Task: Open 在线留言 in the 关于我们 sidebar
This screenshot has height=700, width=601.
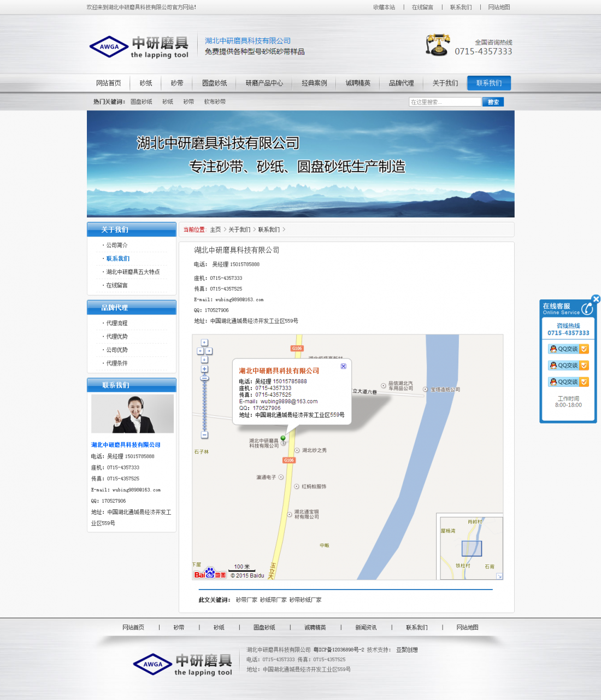Action: click(x=116, y=285)
